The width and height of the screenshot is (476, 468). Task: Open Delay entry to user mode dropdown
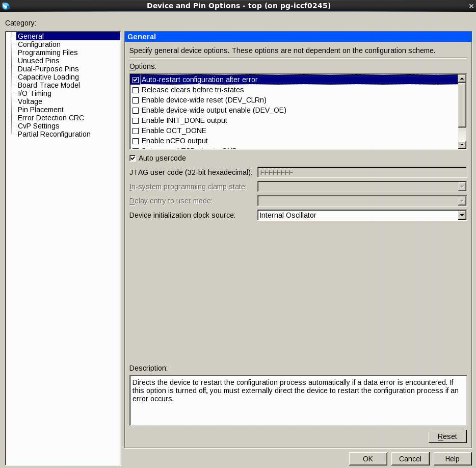coord(362,201)
